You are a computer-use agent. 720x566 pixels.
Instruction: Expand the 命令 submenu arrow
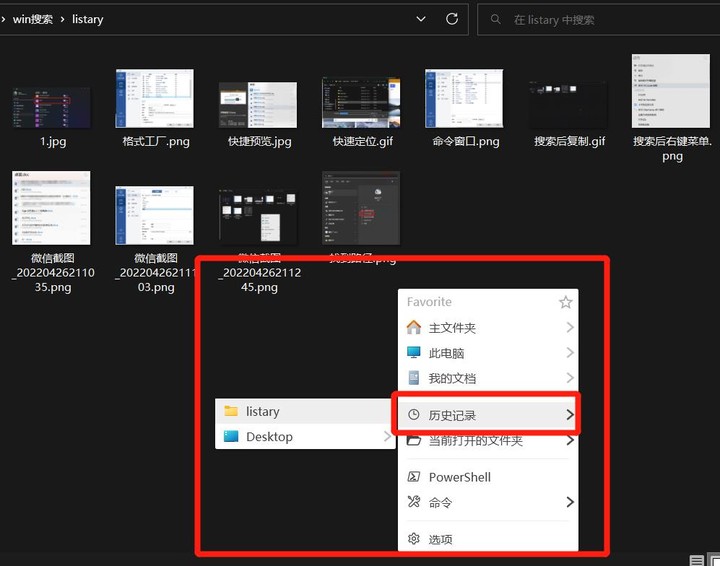pos(569,502)
